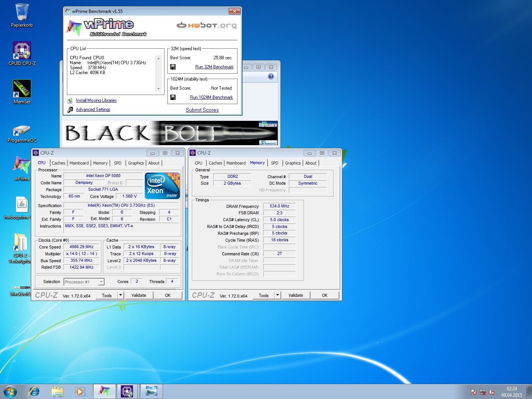Select the DRAM Frequency value 534.0 MHz

[x=279, y=206]
